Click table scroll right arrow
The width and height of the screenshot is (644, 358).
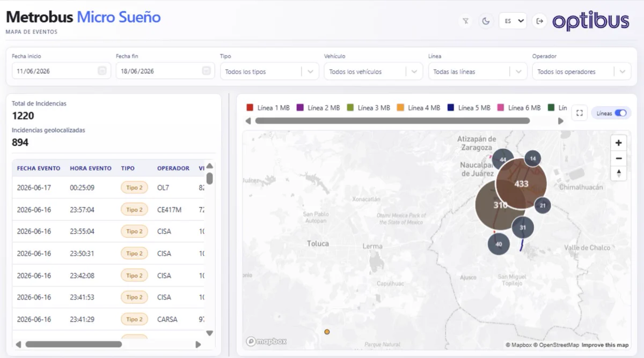[x=198, y=344]
